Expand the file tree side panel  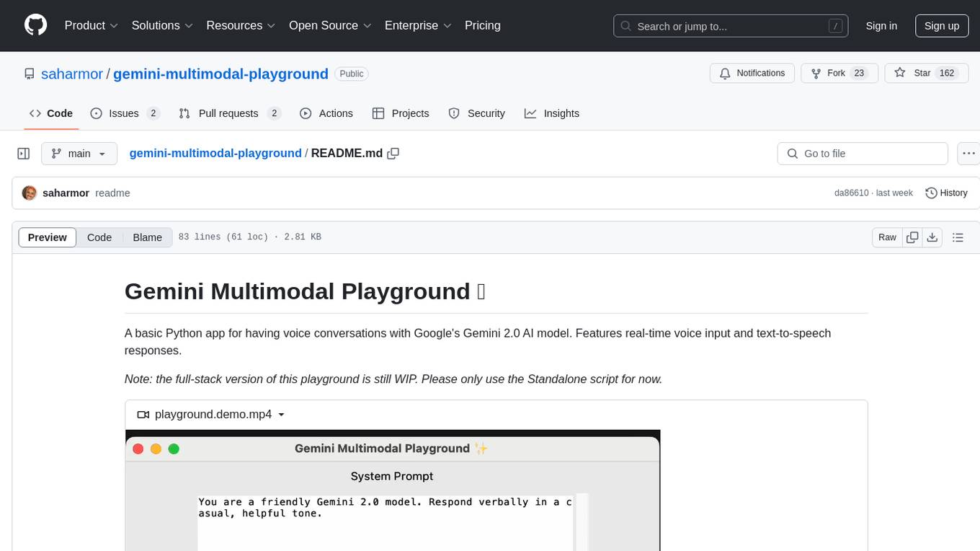[24, 154]
